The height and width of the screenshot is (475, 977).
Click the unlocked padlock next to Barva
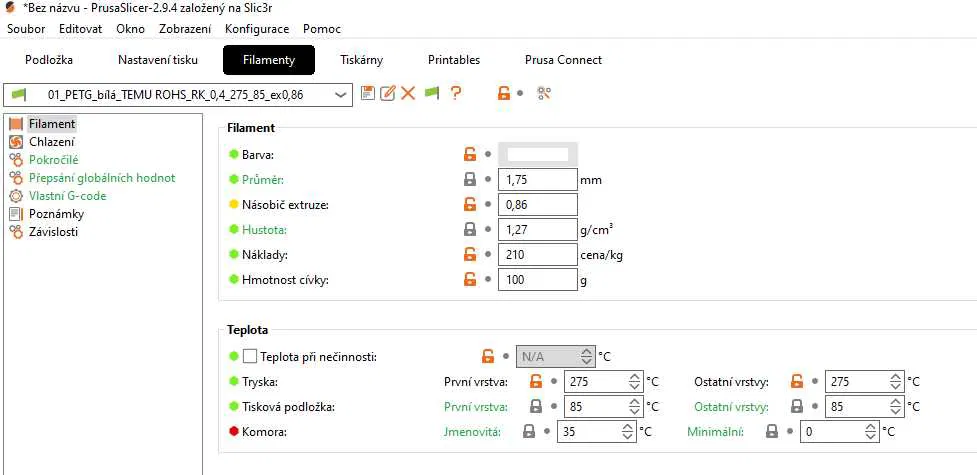click(469, 154)
